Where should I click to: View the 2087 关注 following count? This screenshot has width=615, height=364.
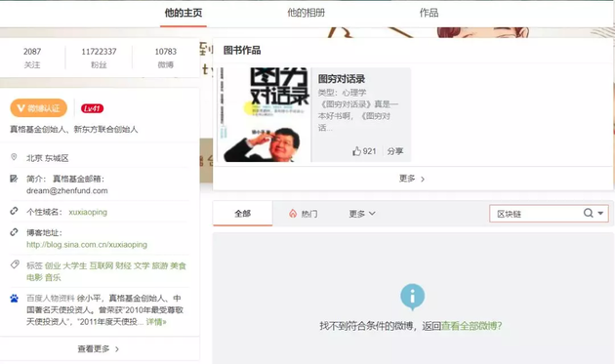(x=32, y=58)
